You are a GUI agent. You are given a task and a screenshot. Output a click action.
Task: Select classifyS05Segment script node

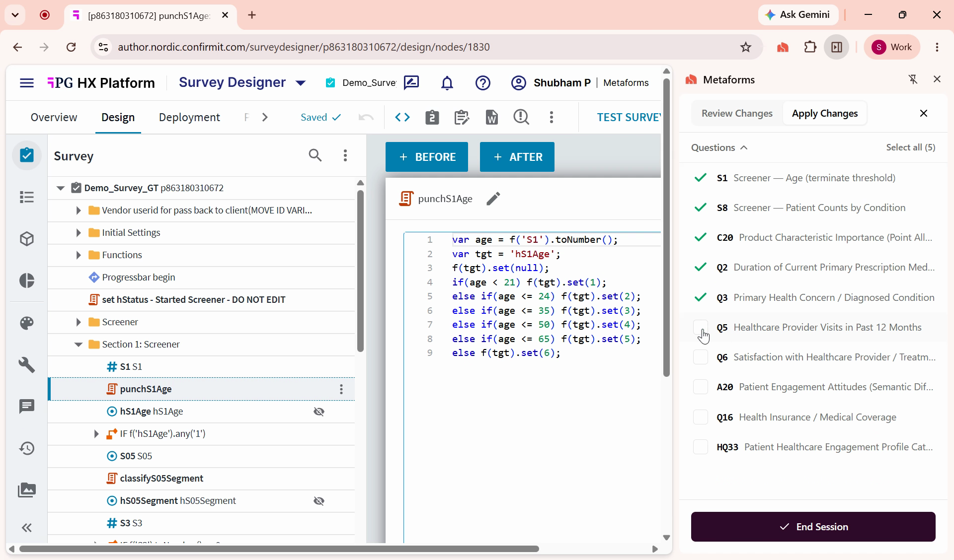pyautogui.click(x=161, y=479)
